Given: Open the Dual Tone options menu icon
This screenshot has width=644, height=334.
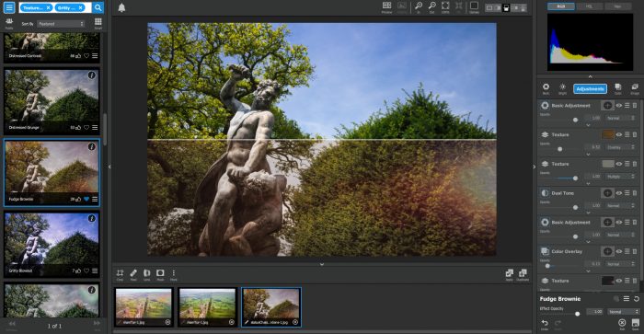Looking at the screenshot, I should coord(627,193).
